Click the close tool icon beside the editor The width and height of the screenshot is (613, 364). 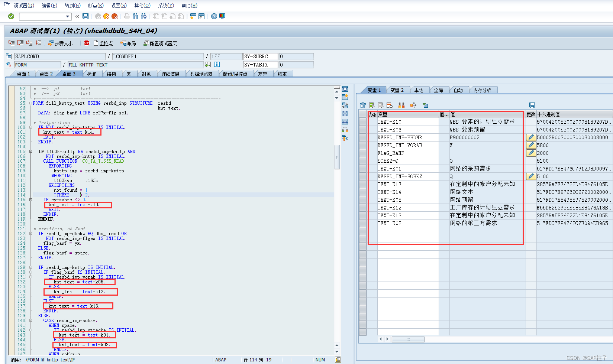345,89
